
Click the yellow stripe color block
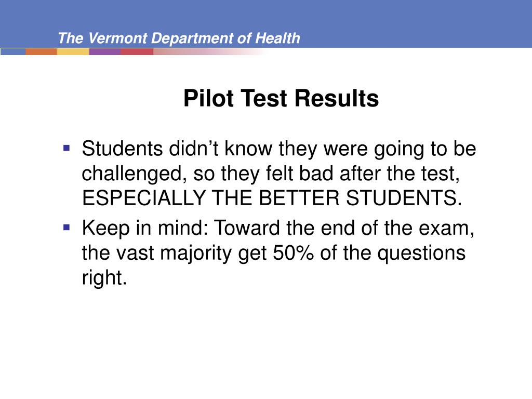point(73,51)
